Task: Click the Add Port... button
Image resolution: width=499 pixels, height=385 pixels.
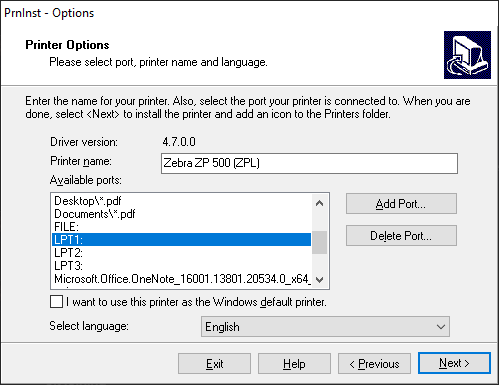Action: [x=401, y=204]
